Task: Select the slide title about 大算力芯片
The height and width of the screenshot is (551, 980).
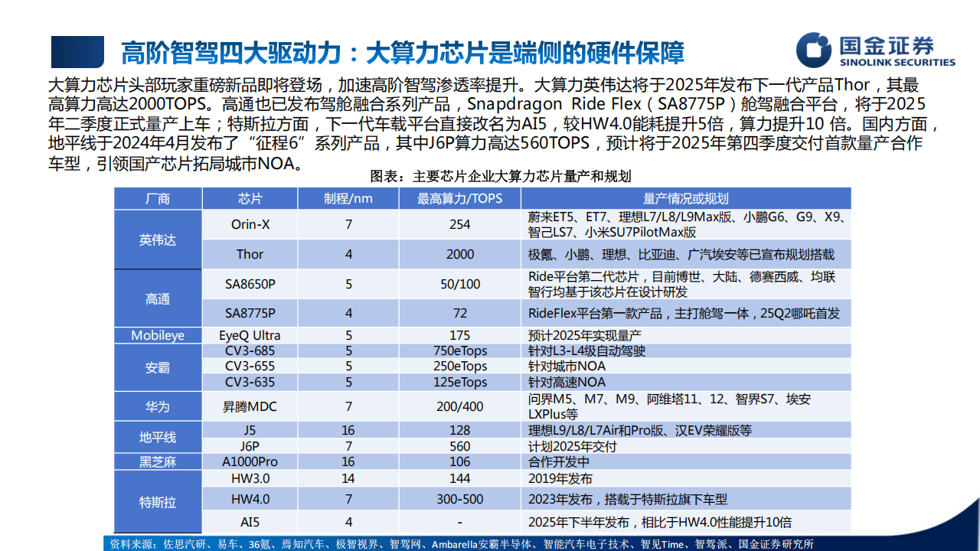Action: 402,52
